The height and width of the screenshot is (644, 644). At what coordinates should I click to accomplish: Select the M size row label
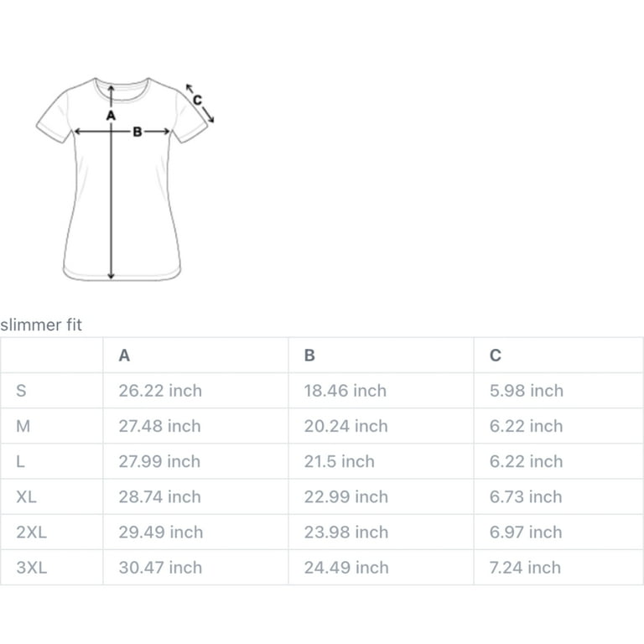click(x=23, y=426)
